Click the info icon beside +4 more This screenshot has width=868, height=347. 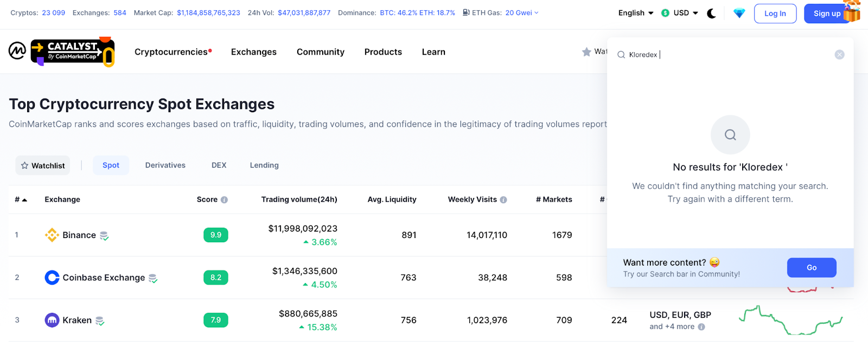(x=701, y=327)
